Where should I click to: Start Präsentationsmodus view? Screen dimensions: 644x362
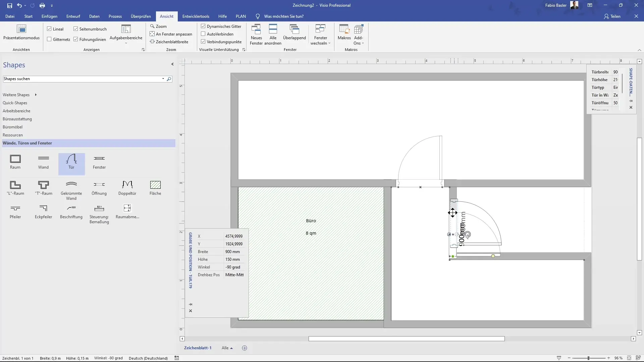(21, 33)
